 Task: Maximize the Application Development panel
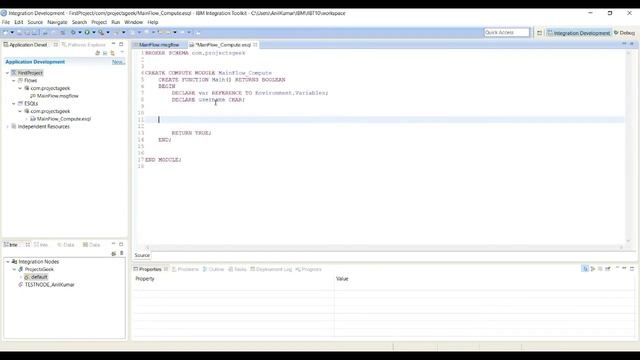point(121,44)
